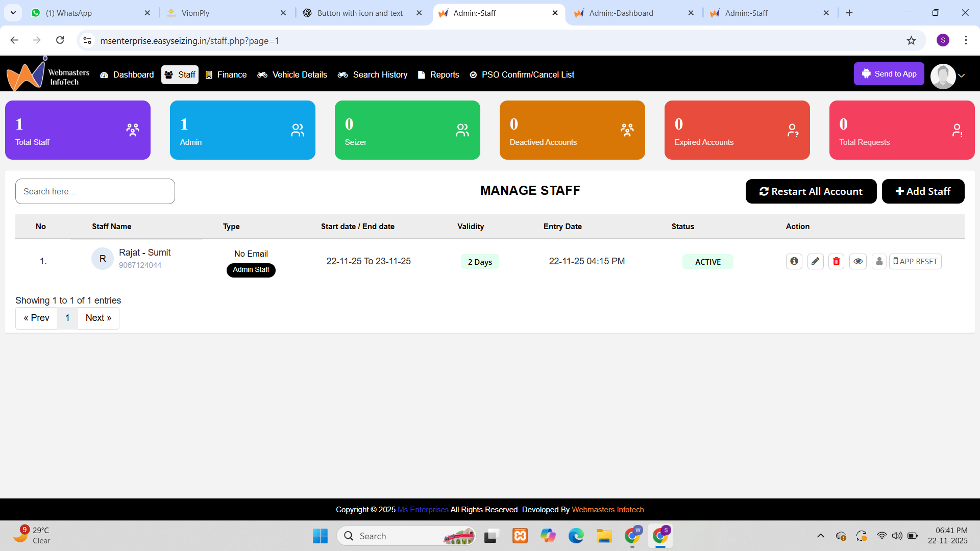The width and height of the screenshot is (980, 551).
Task: Click page 1 in pagination
Action: 67,318
